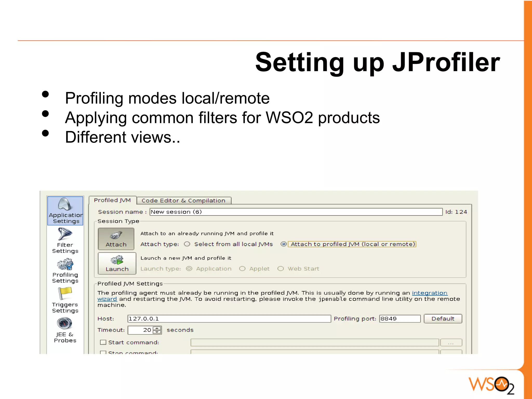Open Profiling Settings gears icon
The width and height of the screenshot is (532, 399).
[65, 264]
